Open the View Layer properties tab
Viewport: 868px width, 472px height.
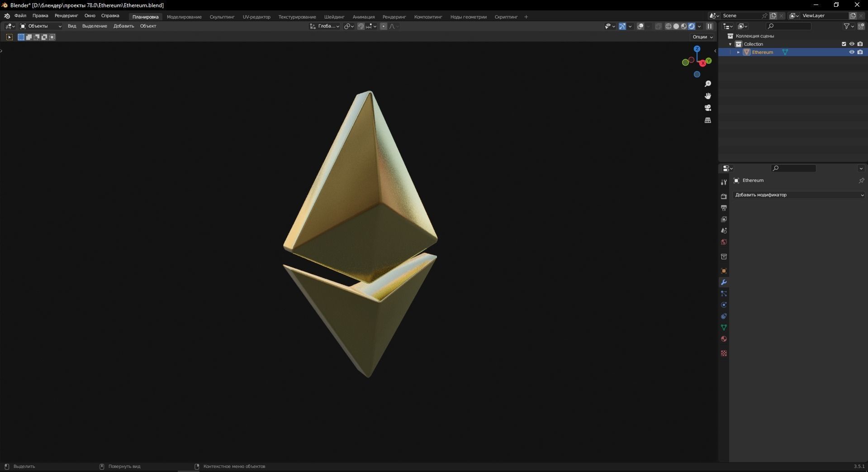[x=724, y=219]
